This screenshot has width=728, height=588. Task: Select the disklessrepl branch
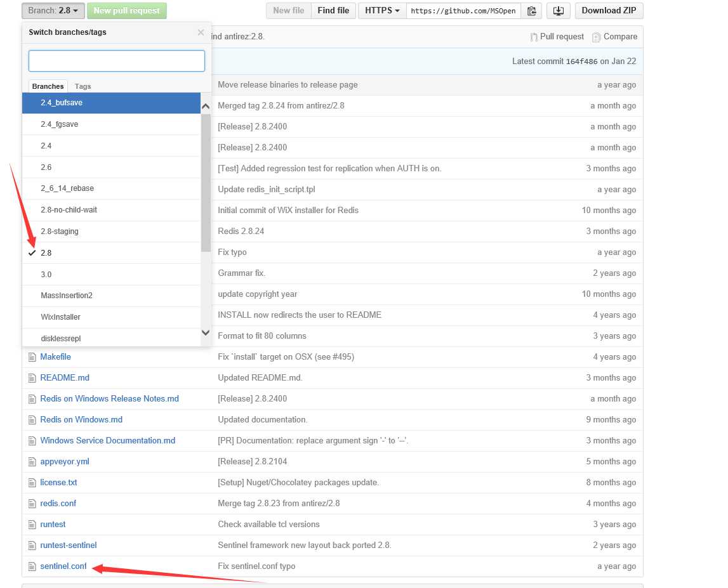pyautogui.click(x=112, y=338)
